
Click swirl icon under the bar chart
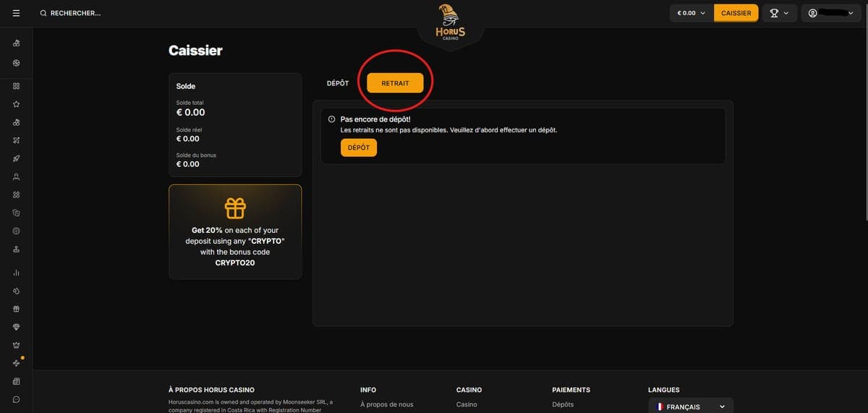(16, 291)
